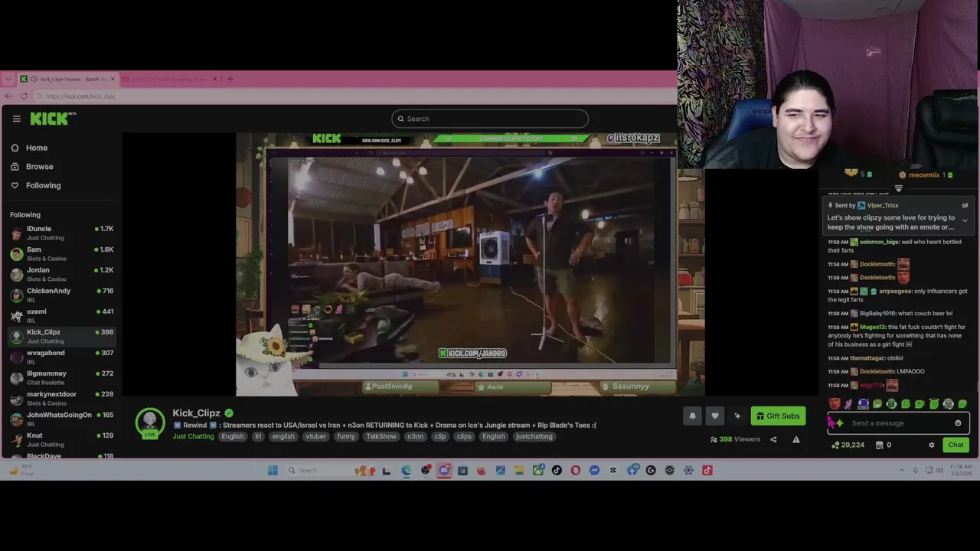Click the Just Chatting category link
The image size is (980, 551).
[x=193, y=436]
